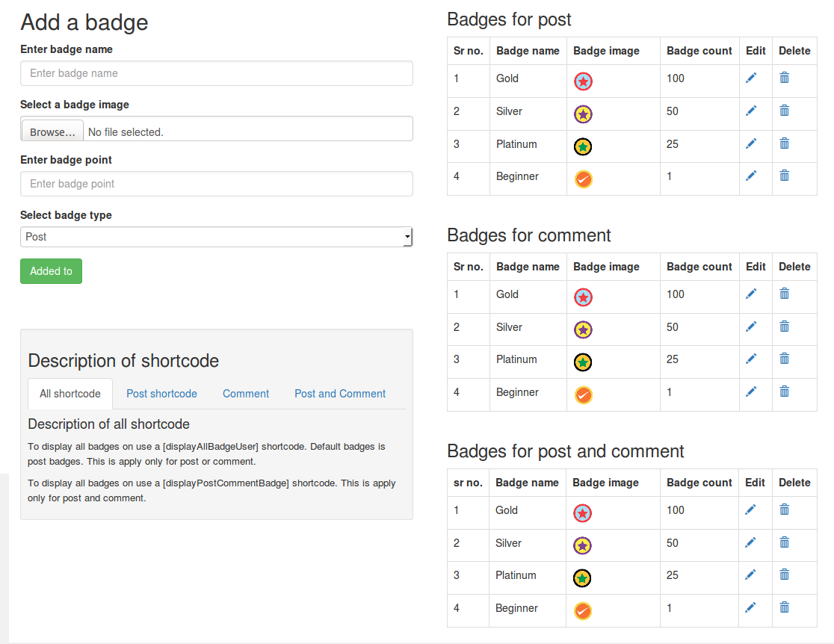Edit the Silver badge for post and comment

pyautogui.click(x=751, y=542)
